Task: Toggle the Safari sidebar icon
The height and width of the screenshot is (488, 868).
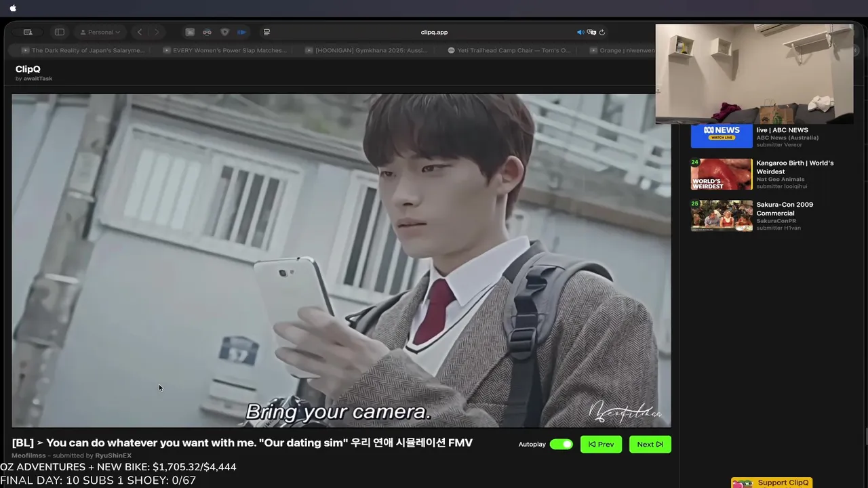Action: [60, 32]
